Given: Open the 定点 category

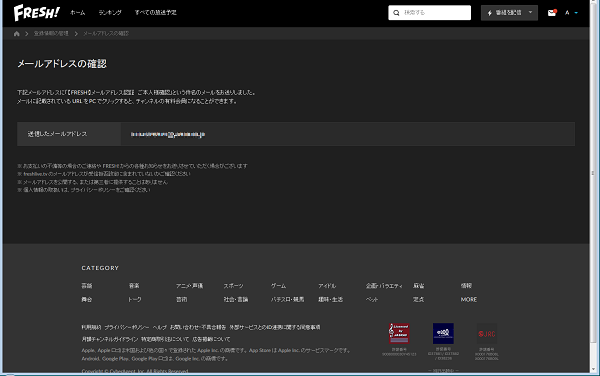Looking at the screenshot, I should point(419,299).
